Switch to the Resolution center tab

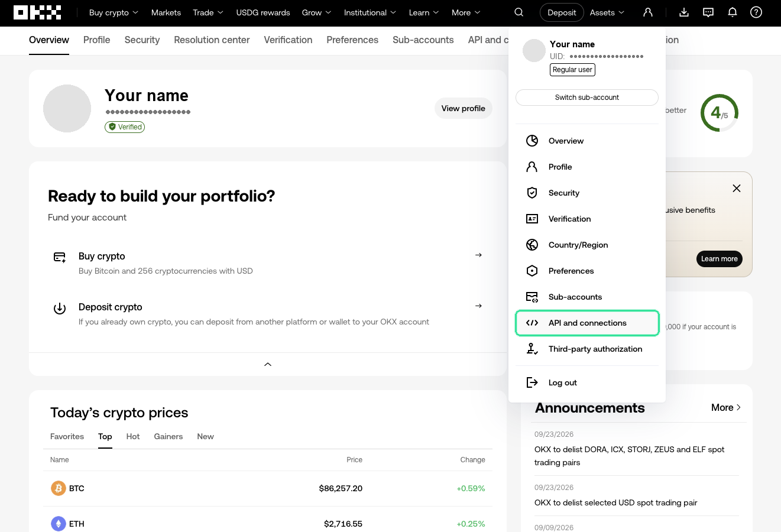point(212,40)
